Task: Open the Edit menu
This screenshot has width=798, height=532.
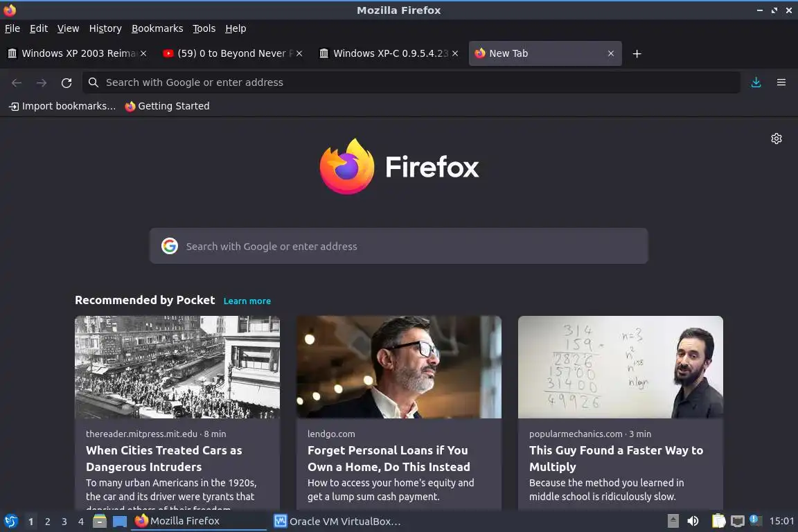Action: 39,28
